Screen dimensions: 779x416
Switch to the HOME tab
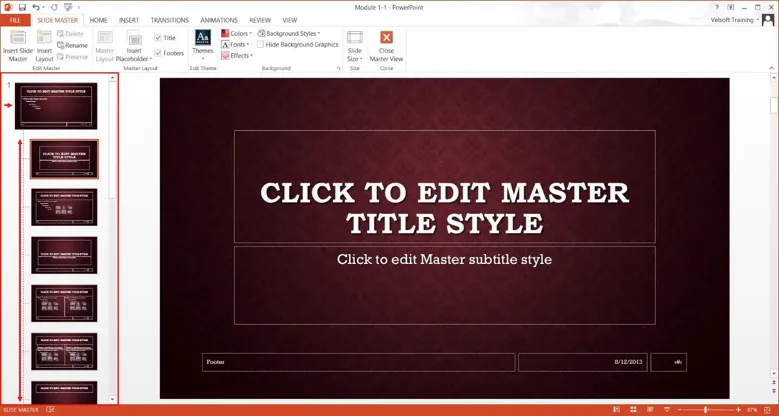coord(98,20)
